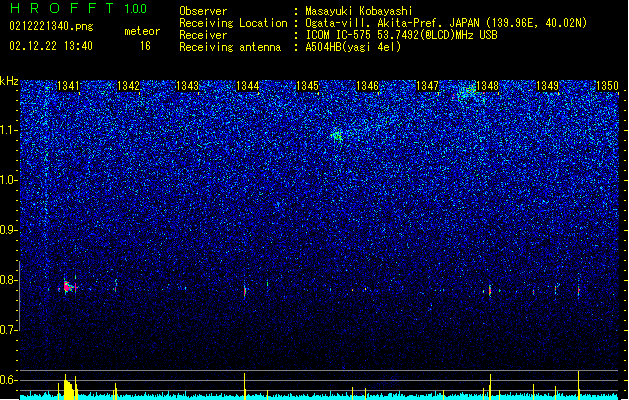Select the meteor count value 16
Image resolution: width=629 pixels, height=400 pixels.
pos(145,46)
